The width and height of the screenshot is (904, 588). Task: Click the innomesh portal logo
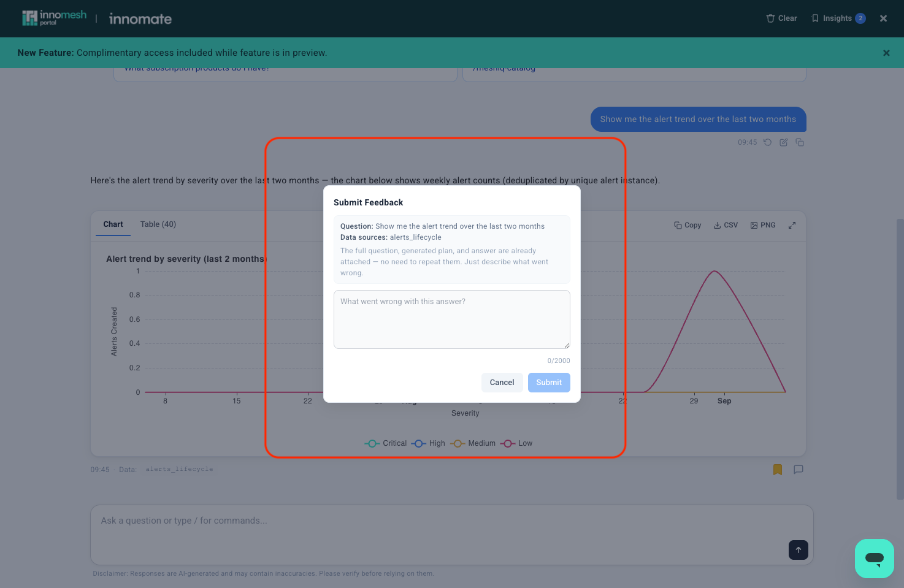pos(54,18)
